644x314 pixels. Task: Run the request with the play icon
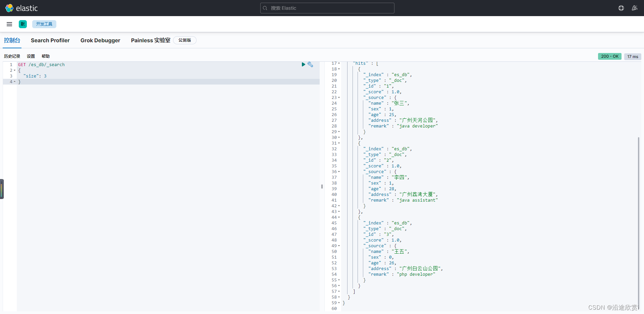coord(303,64)
